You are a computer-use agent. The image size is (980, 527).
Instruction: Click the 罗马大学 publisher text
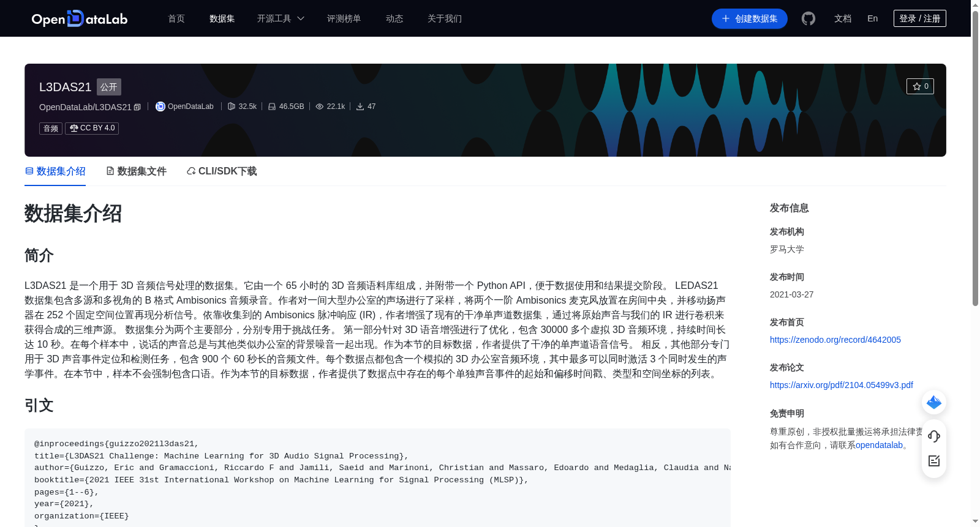click(787, 249)
